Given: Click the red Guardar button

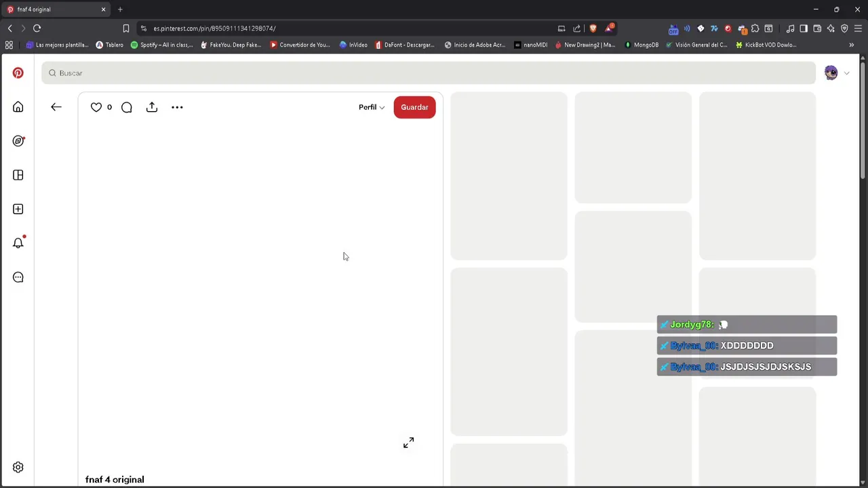Looking at the screenshot, I should pyautogui.click(x=414, y=107).
